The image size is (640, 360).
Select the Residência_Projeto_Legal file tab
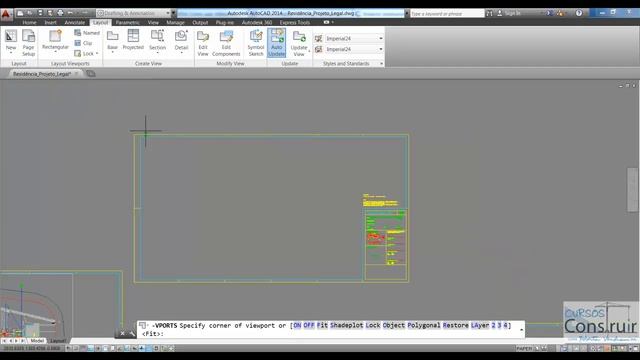pos(42,74)
